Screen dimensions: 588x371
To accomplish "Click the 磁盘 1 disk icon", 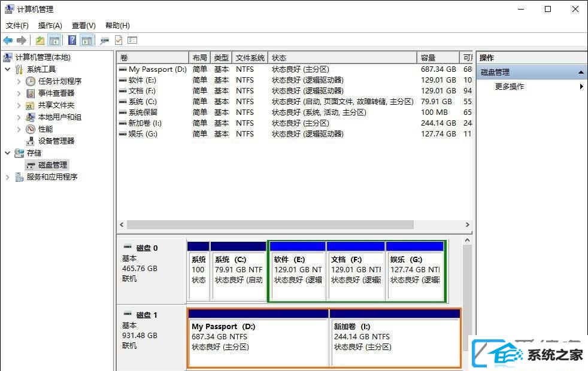I will pyautogui.click(x=128, y=314).
